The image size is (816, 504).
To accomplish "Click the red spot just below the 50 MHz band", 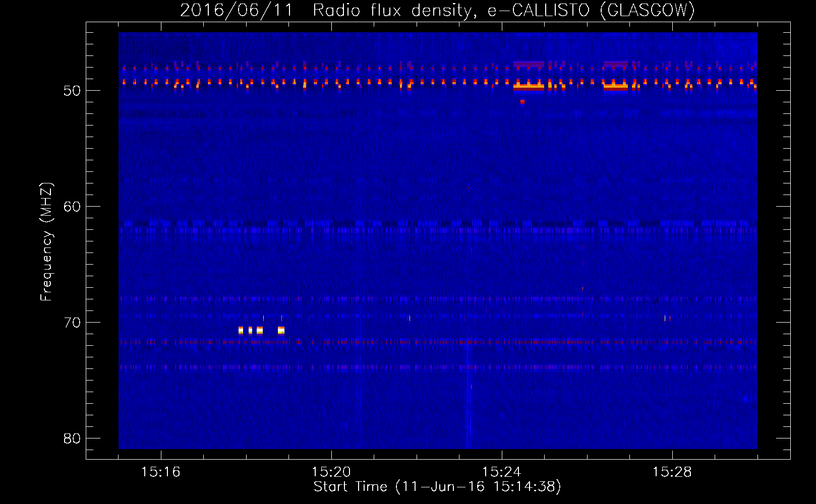I will click(x=522, y=102).
